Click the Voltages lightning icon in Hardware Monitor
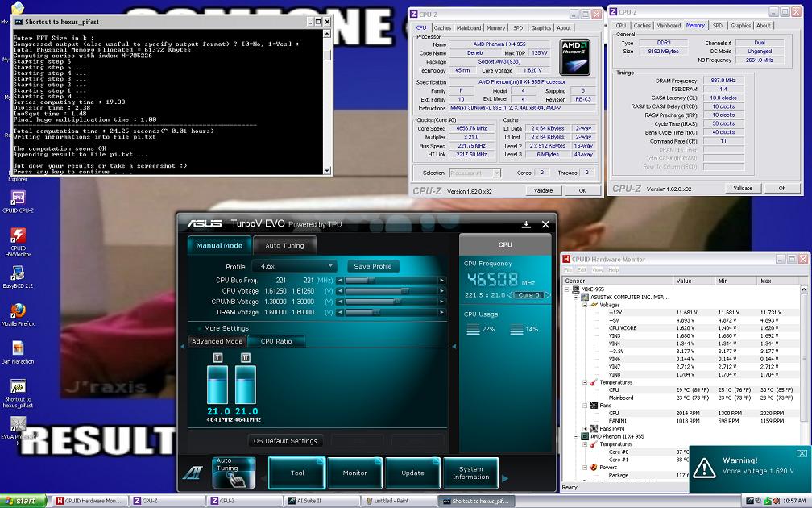Screen dimensions: 812x508 (x=594, y=305)
